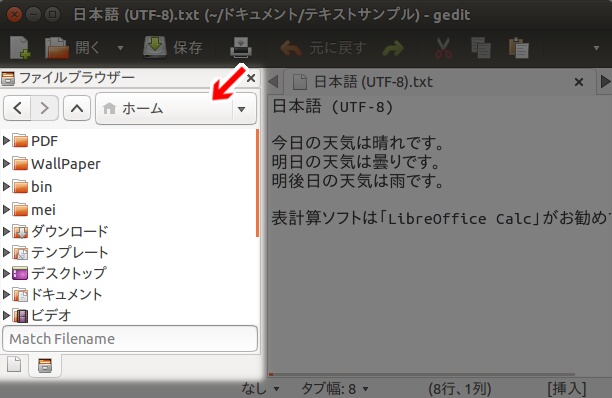612x398 pixels.
Task: Expand the ダウンロード folder
Action: click(6, 231)
